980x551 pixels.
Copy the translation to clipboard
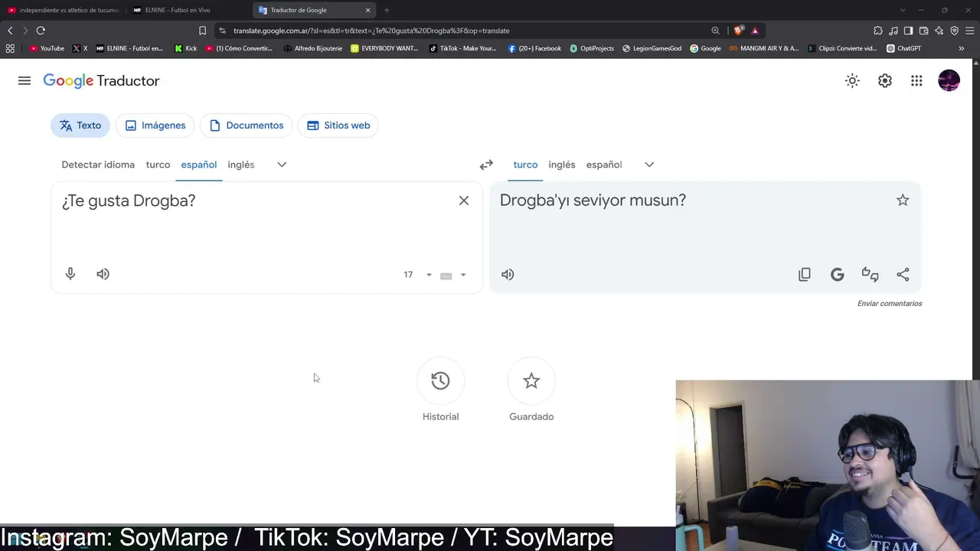[x=805, y=275]
